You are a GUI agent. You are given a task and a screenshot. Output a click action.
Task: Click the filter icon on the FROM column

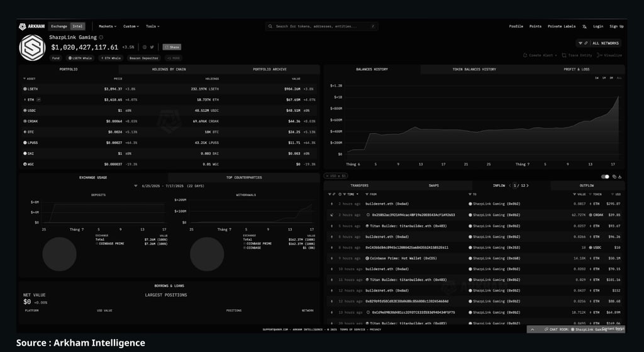click(367, 194)
